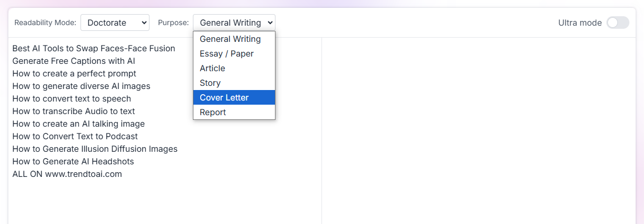Place cursor in line 'ALL ON www.trendtoai.com'
This screenshot has height=224, width=644.
point(67,174)
